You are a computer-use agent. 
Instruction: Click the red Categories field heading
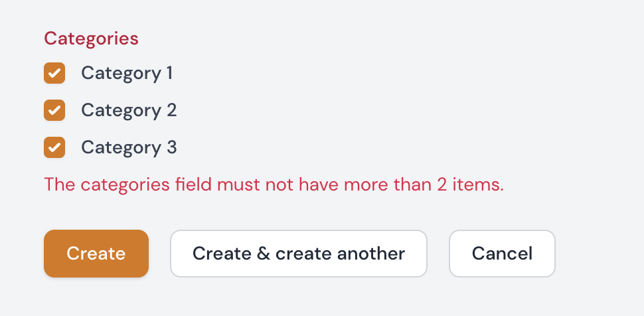tap(91, 39)
